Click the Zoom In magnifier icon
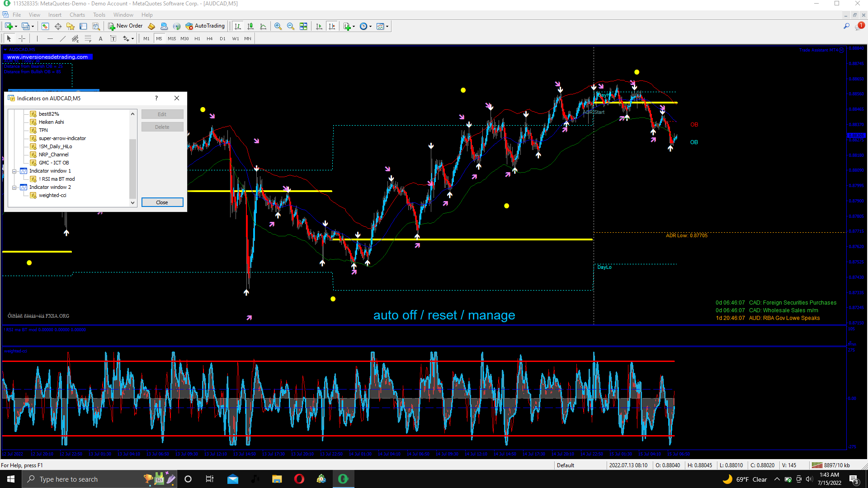This screenshot has height=488, width=868. tap(278, 26)
